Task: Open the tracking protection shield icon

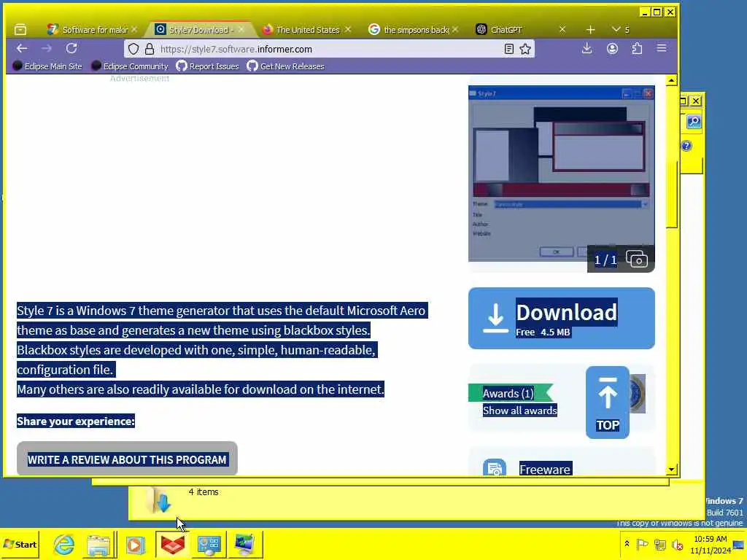Action: coord(133,49)
